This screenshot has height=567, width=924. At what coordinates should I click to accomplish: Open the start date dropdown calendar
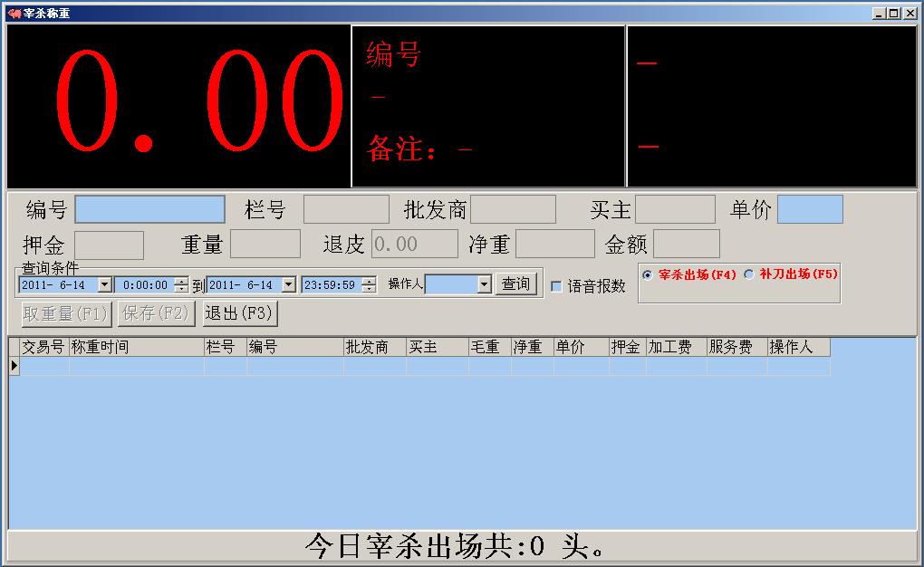coord(104,284)
